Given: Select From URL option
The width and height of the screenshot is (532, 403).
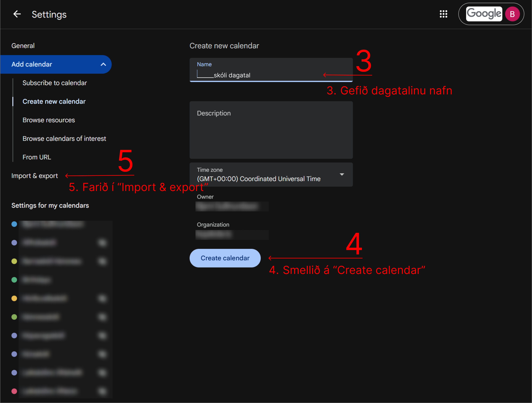Looking at the screenshot, I should click(36, 157).
